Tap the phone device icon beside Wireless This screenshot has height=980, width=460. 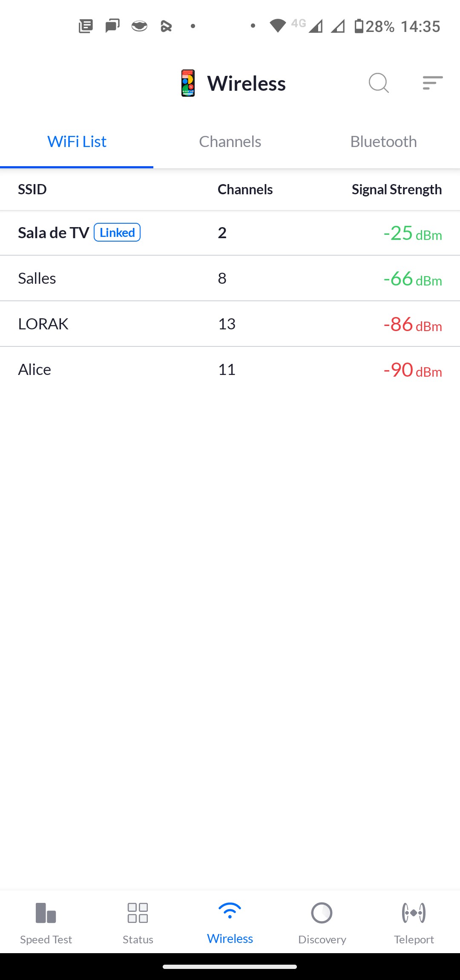188,83
